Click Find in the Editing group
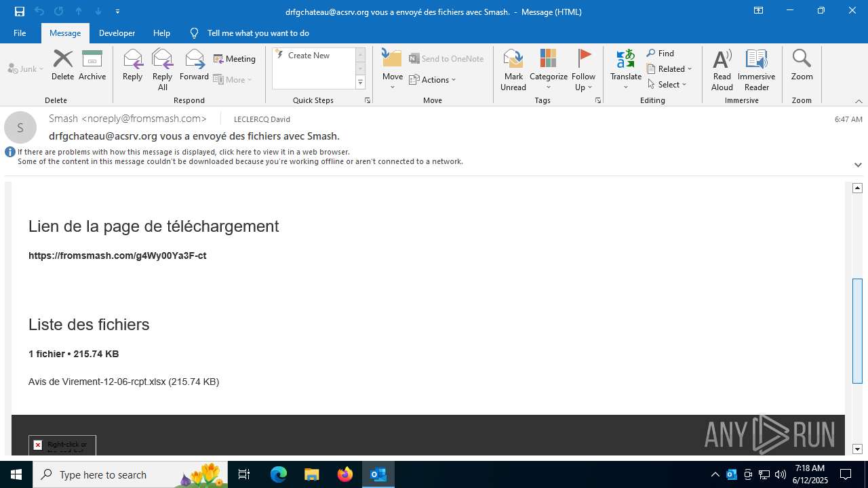868x488 pixels. coord(660,54)
